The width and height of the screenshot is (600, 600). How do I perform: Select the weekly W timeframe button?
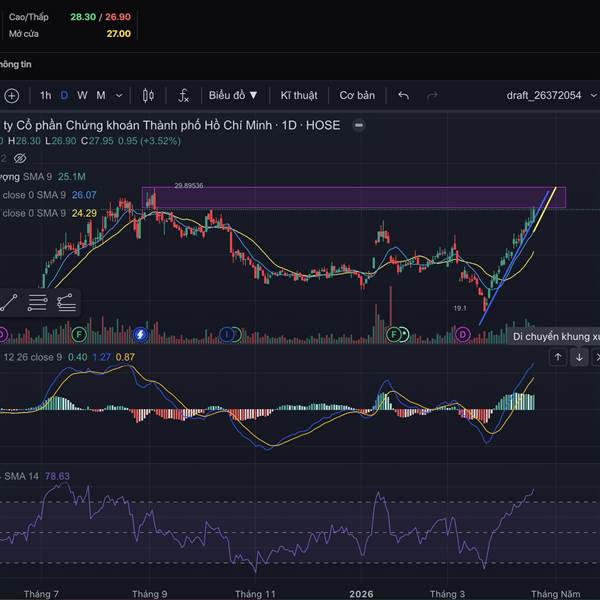[82, 96]
